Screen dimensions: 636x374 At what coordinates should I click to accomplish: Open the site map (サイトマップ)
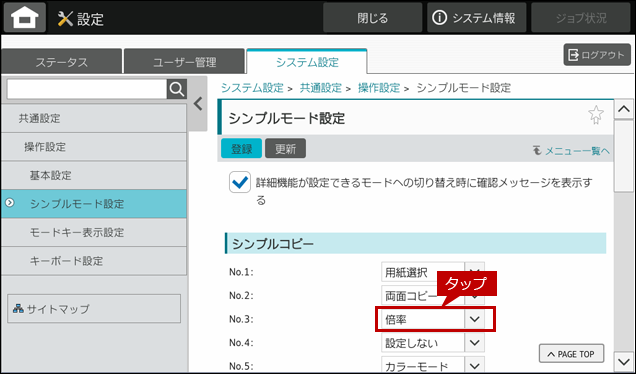click(x=94, y=309)
